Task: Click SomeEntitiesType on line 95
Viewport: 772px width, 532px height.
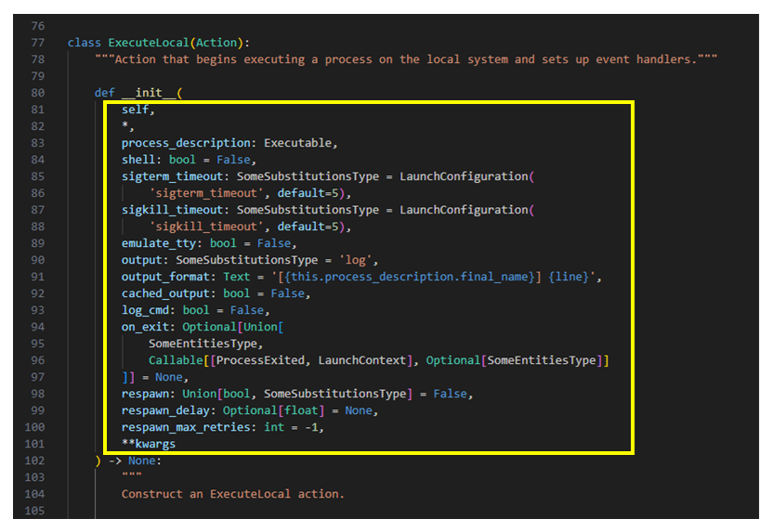Action: [203, 344]
